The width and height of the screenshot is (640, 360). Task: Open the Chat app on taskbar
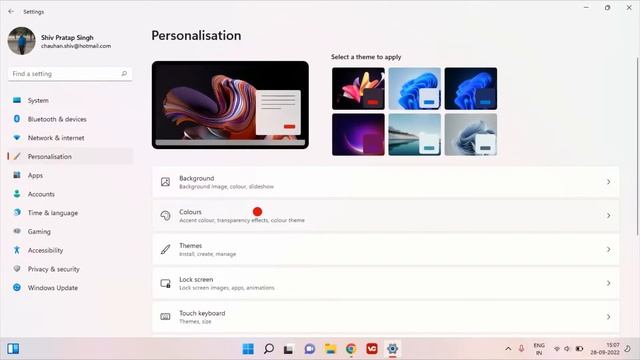tap(310, 349)
